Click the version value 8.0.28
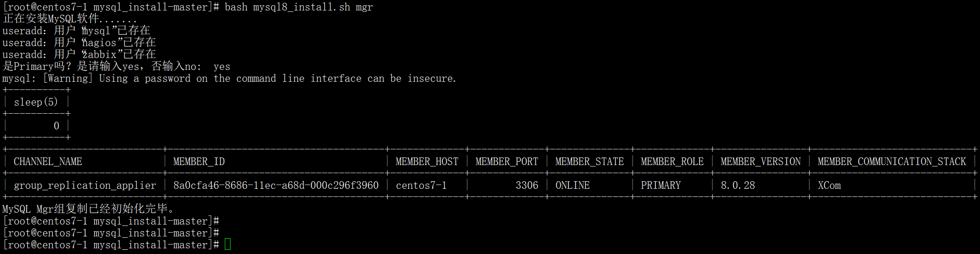Image resolution: width=980 pixels, height=254 pixels. [738, 186]
